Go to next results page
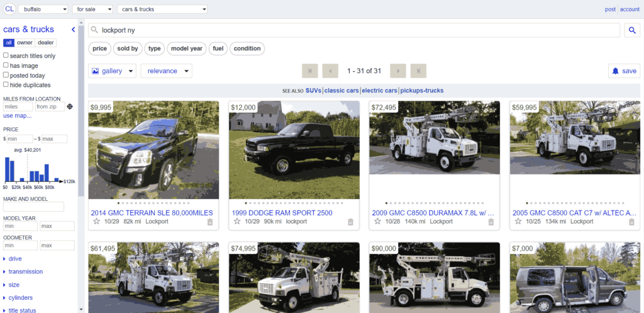The height and width of the screenshot is (313, 644). pyautogui.click(x=398, y=71)
